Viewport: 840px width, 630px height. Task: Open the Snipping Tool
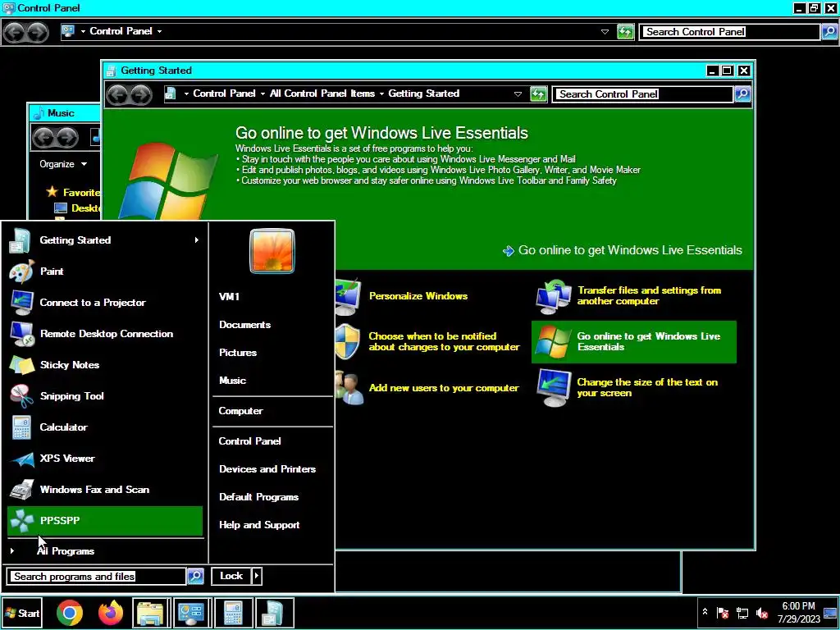105,396
